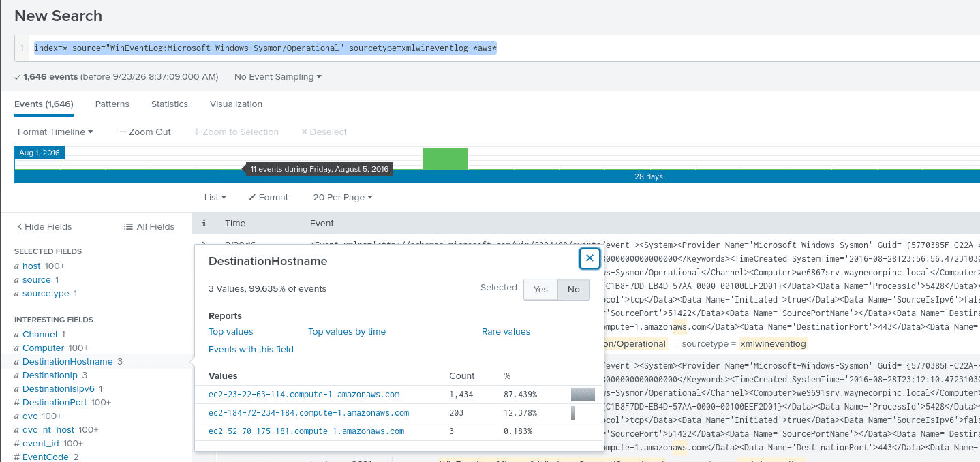Click the Count column header in Values table
The image size is (980, 462).
point(461,375)
